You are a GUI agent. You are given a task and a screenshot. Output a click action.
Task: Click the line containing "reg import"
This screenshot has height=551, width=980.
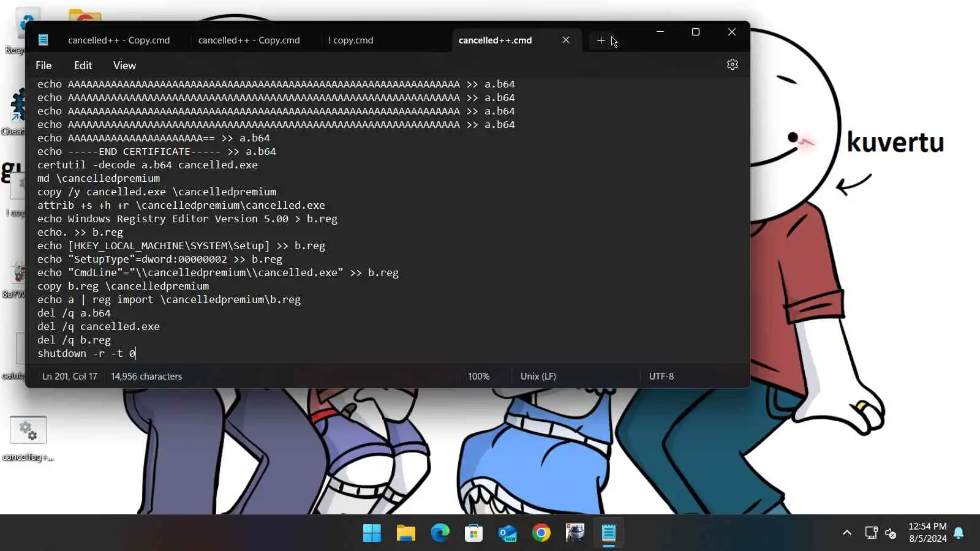click(169, 300)
